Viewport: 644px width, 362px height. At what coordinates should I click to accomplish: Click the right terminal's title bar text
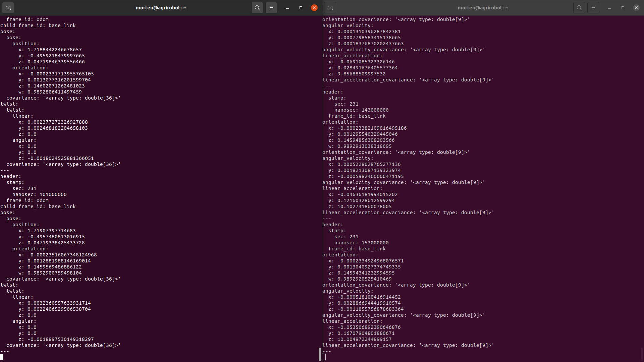coord(483,8)
